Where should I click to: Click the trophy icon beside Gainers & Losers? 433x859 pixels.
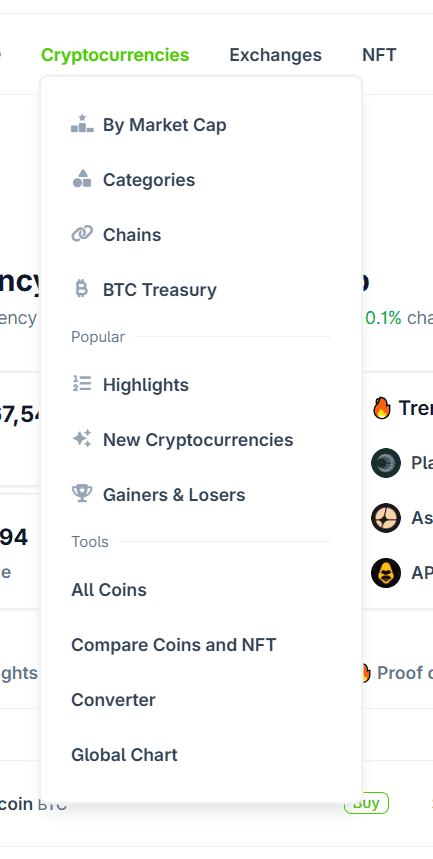82,494
